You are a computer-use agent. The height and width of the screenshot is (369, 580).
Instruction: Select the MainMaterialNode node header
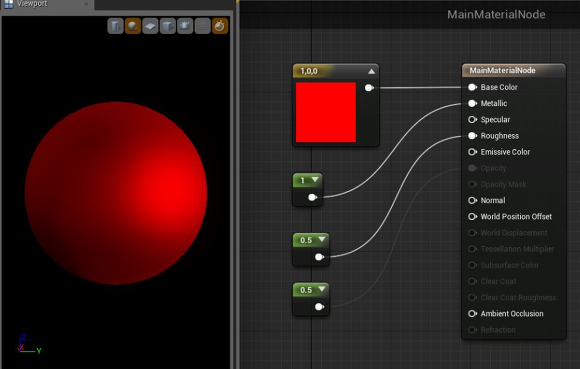click(514, 70)
